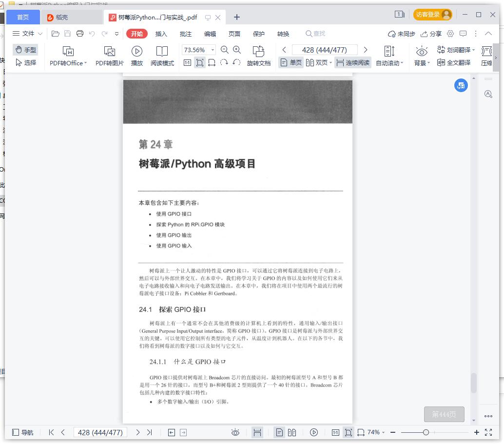This screenshot has width=504, height=444.
Task: Go to the first page
Action: click(x=51, y=432)
